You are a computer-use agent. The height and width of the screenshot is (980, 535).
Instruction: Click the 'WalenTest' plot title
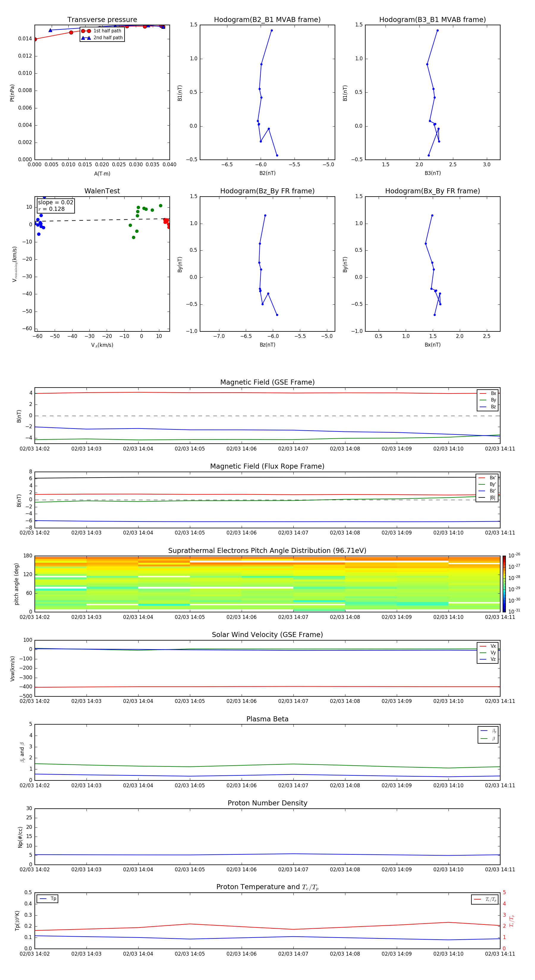coord(102,191)
